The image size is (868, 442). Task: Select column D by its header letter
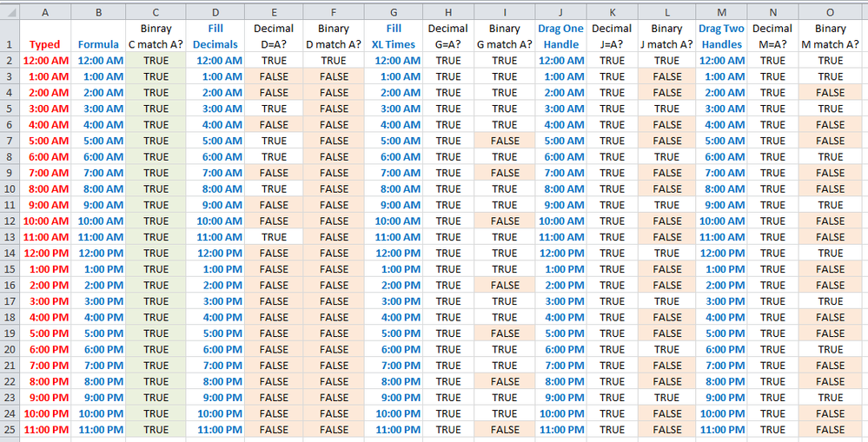215,12
